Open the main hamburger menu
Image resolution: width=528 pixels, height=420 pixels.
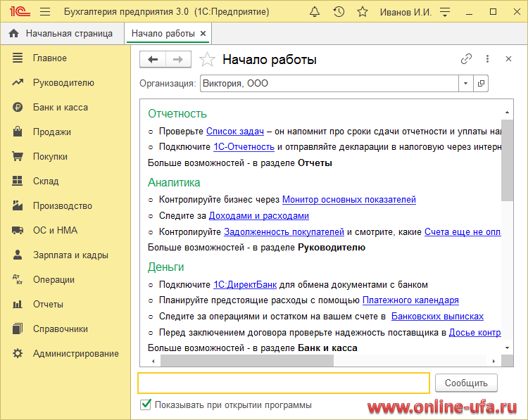click(45, 12)
